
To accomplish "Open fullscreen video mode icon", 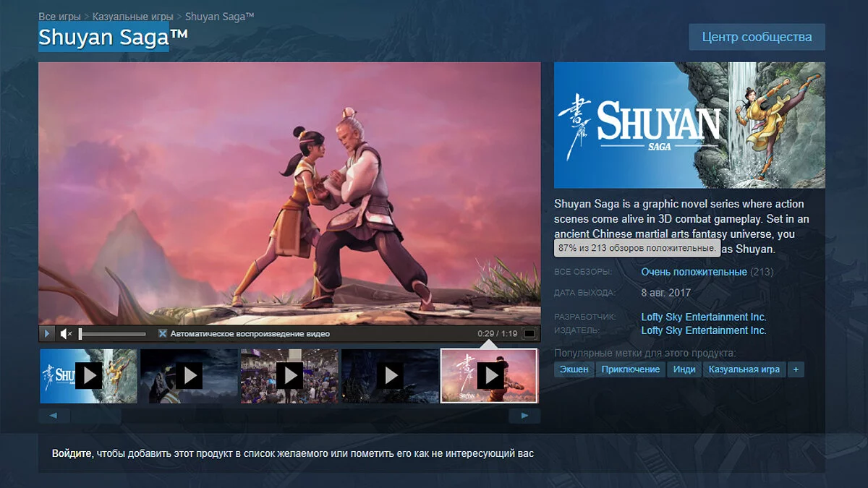I will [530, 333].
